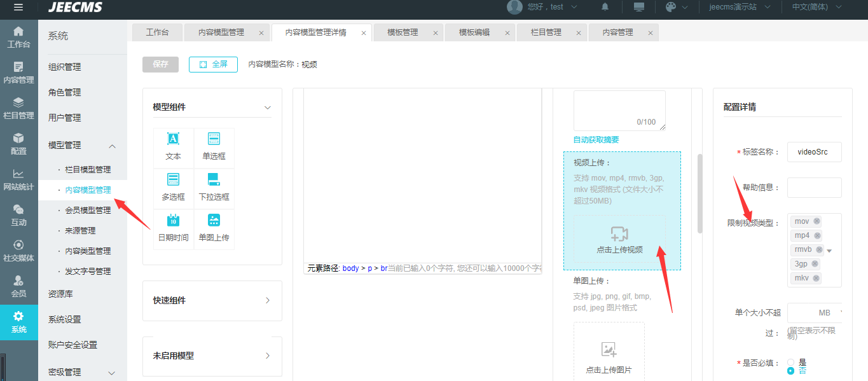Click the hamburger menu icon
This screenshot has height=381, width=868.
[x=18, y=7]
